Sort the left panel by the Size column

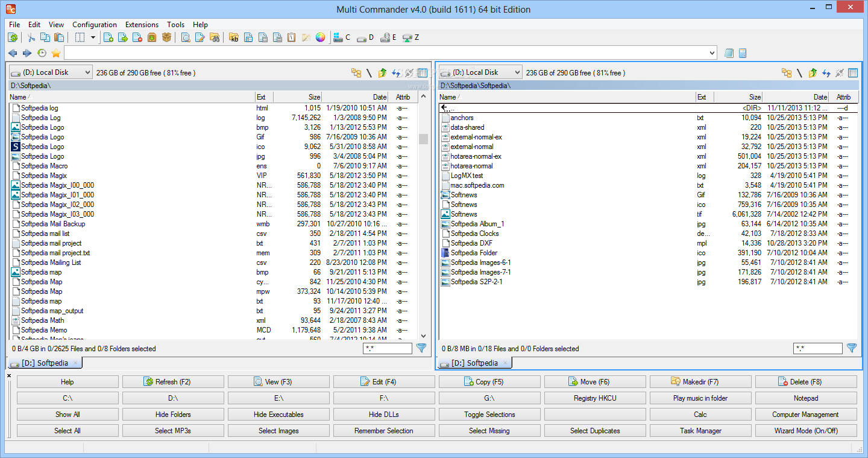297,97
